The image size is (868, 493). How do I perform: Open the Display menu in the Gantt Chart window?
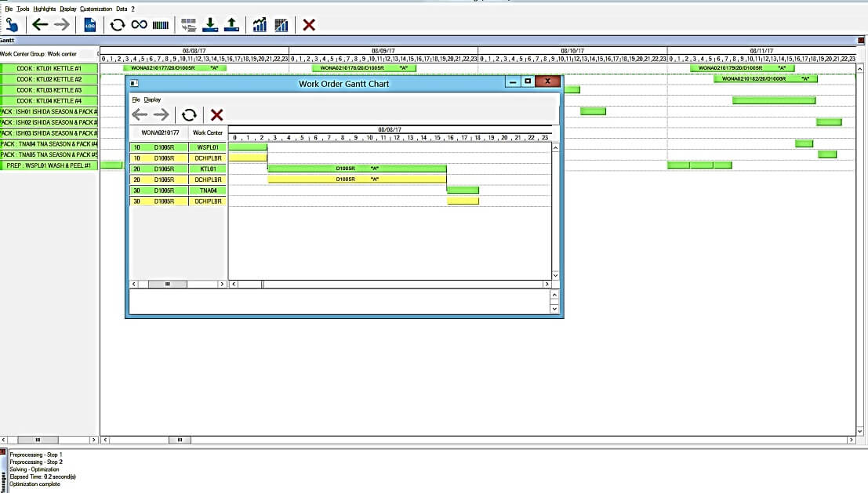click(151, 100)
